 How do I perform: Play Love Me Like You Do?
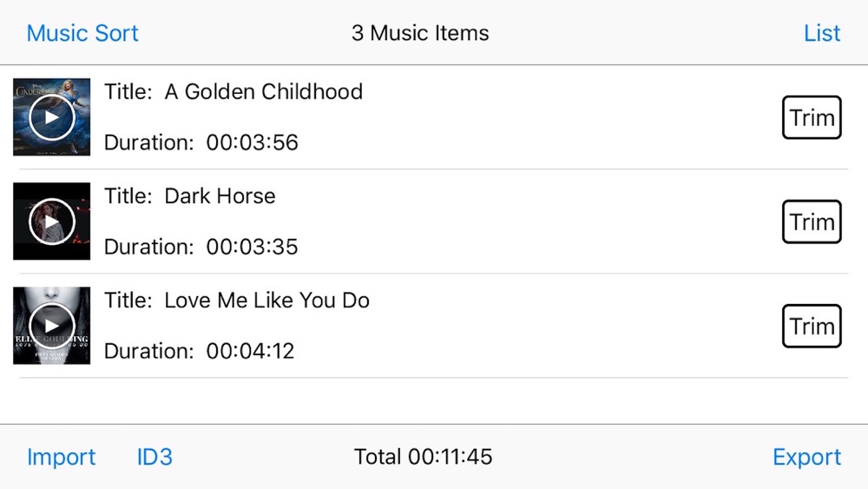51,326
